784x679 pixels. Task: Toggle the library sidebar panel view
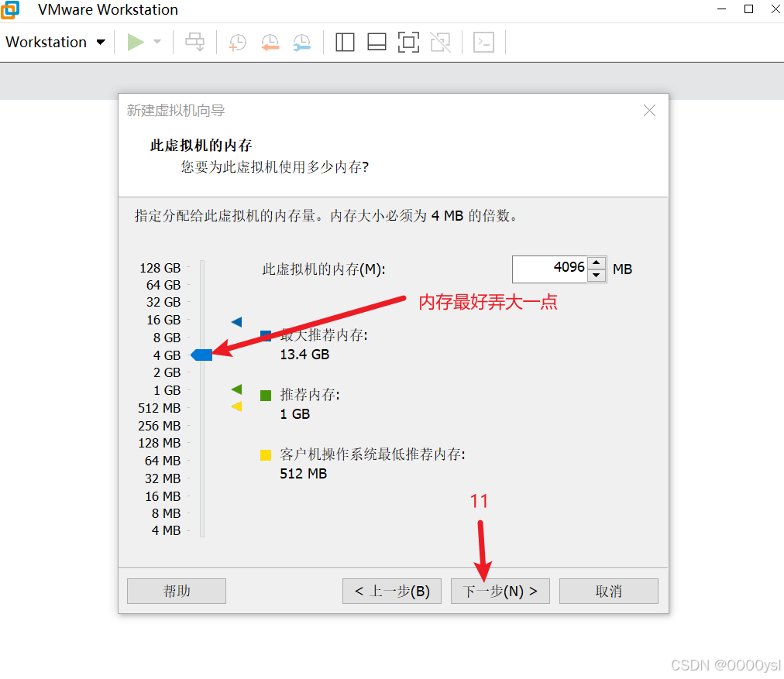point(345,42)
